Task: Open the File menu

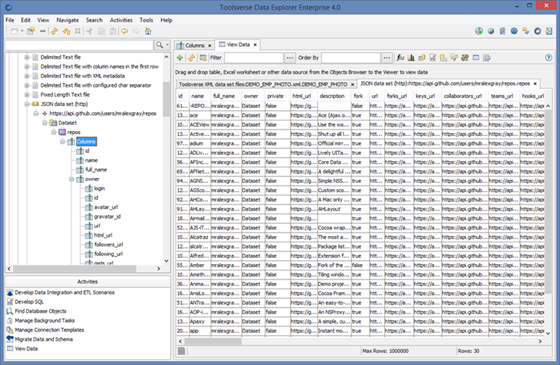Action: (10, 20)
